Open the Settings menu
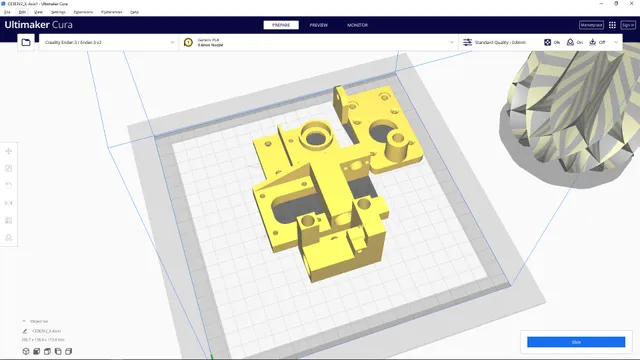 [58, 12]
